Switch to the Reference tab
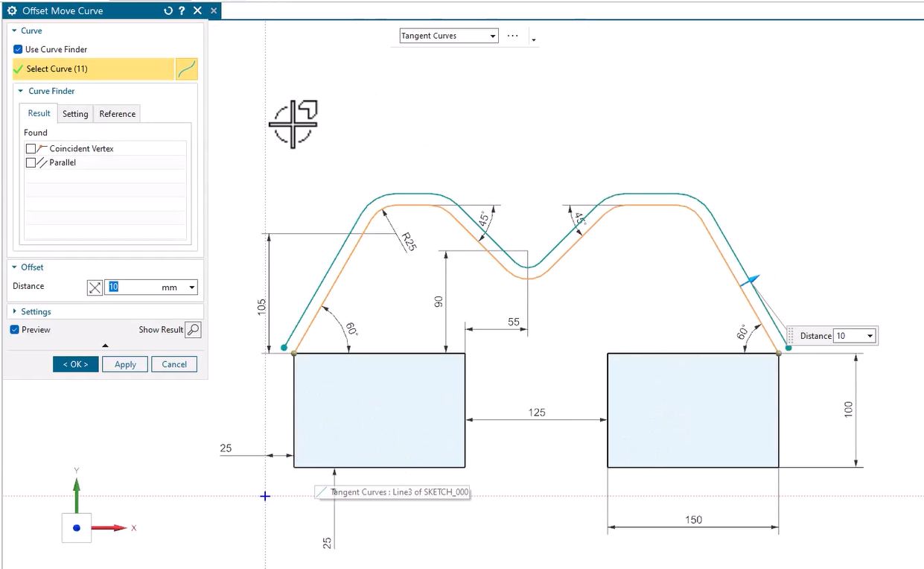The image size is (924, 569). point(117,113)
